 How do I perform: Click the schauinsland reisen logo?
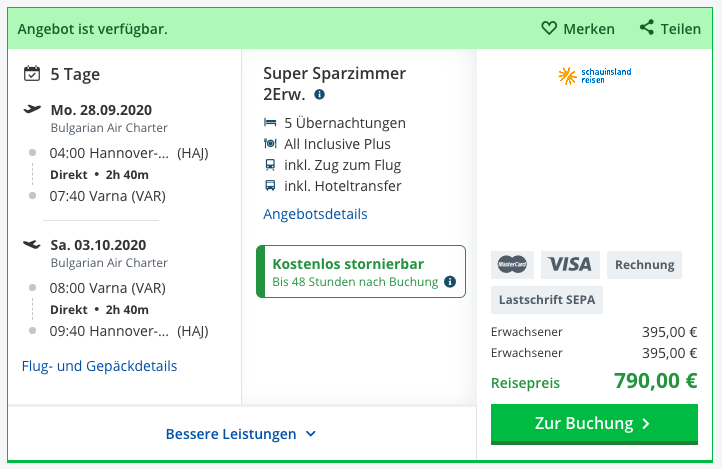click(x=594, y=76)
